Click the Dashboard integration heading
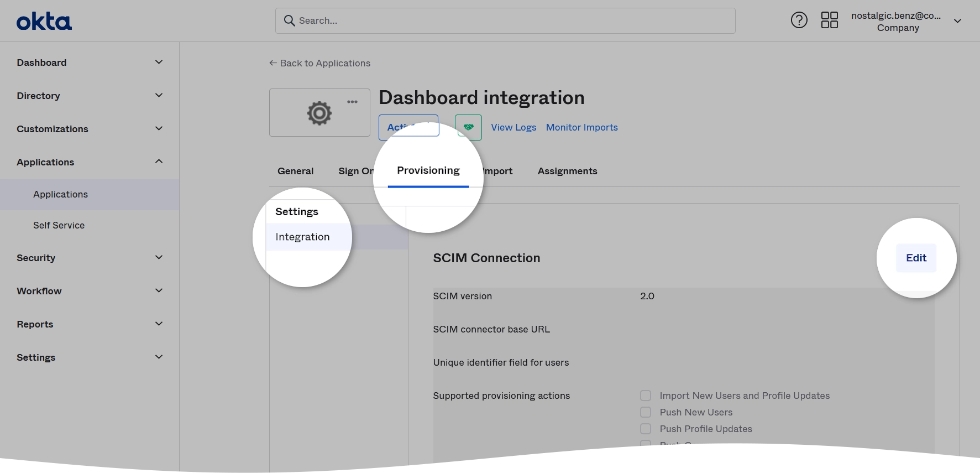 click(481, 97)
